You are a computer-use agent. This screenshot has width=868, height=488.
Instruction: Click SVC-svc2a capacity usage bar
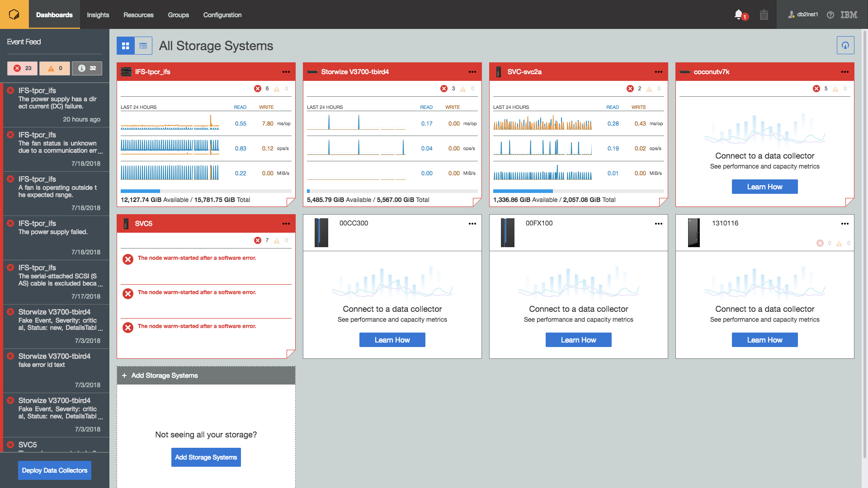[579, 191]
